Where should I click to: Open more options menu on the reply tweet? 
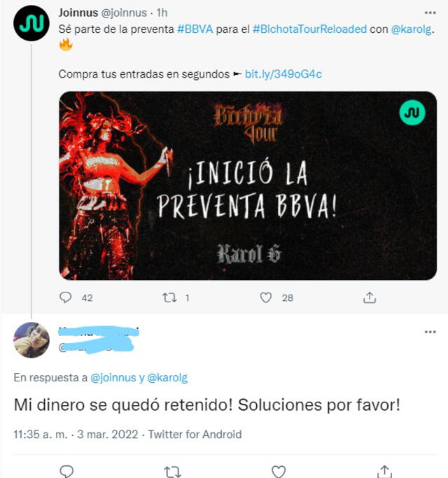pos(430,332)
